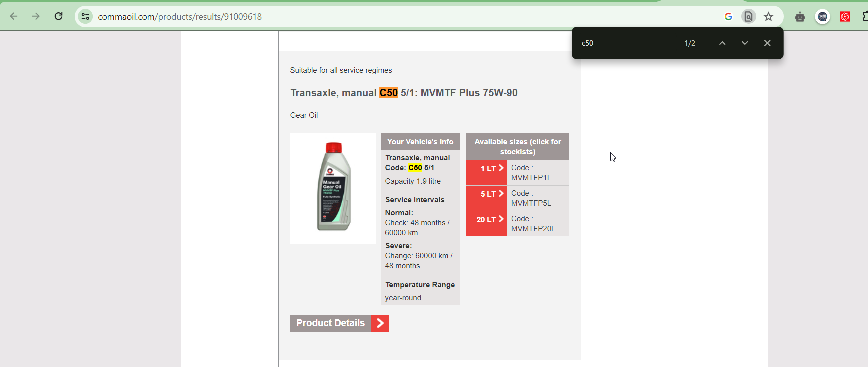View site information icon in address bar
The height and width of the screenshot is (367, 868).
pyautogui.click(x=85, y=16)
